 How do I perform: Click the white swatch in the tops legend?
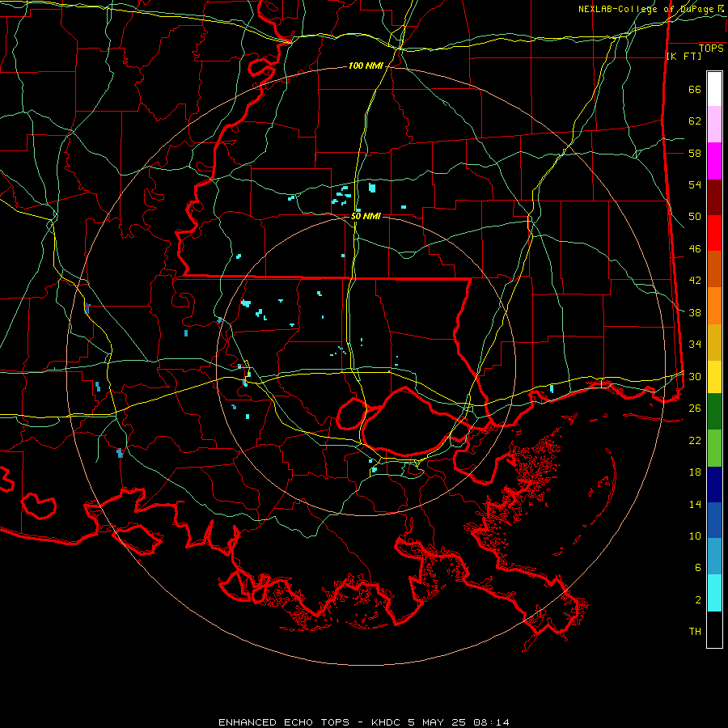[714, 89]
